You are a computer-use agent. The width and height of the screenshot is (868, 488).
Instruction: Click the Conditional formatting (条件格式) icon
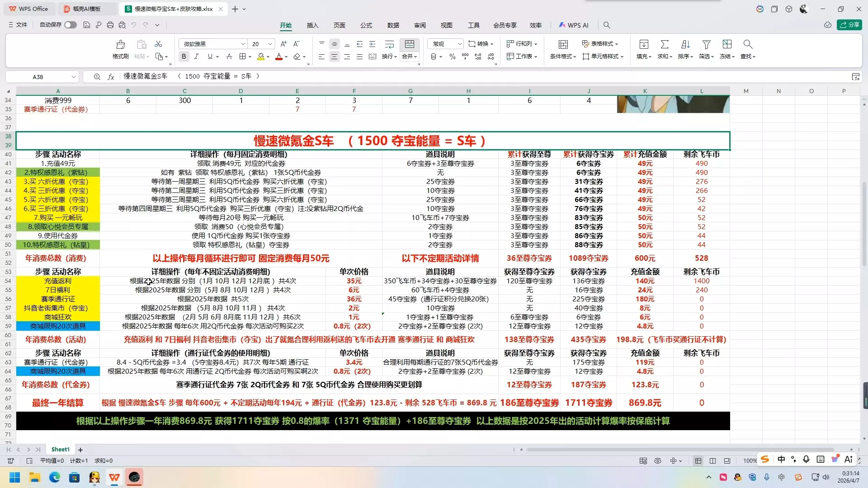coord(563,44)
